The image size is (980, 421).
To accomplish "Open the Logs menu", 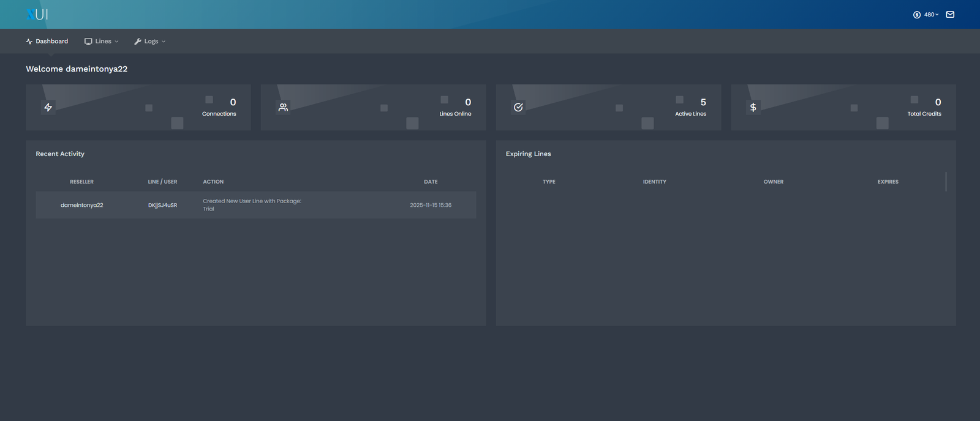I will [x=150, y=41].
